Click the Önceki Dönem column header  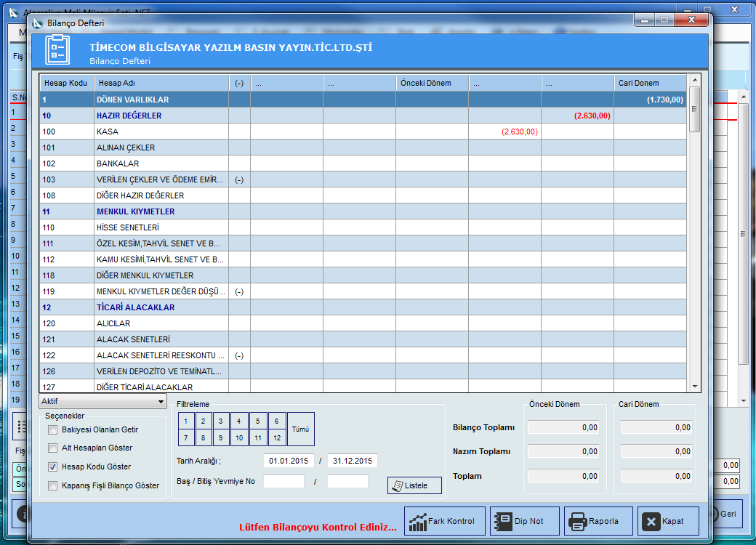pyautogui.click(x=432, y=83)
